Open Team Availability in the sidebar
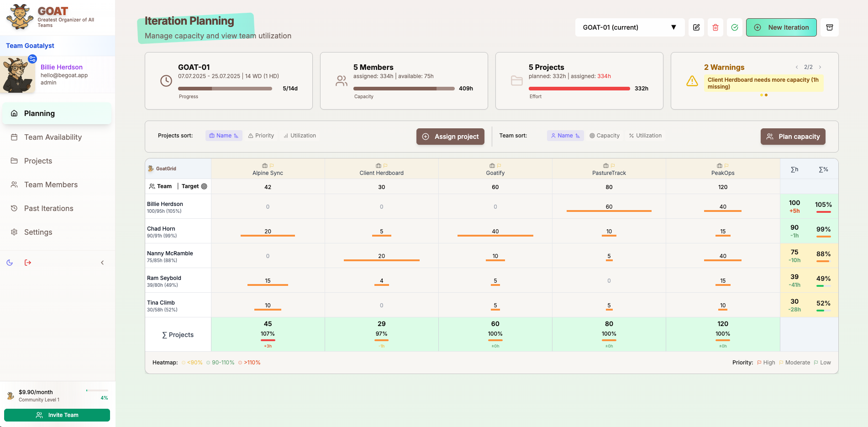The image size is (868, 427). point(53,137)
